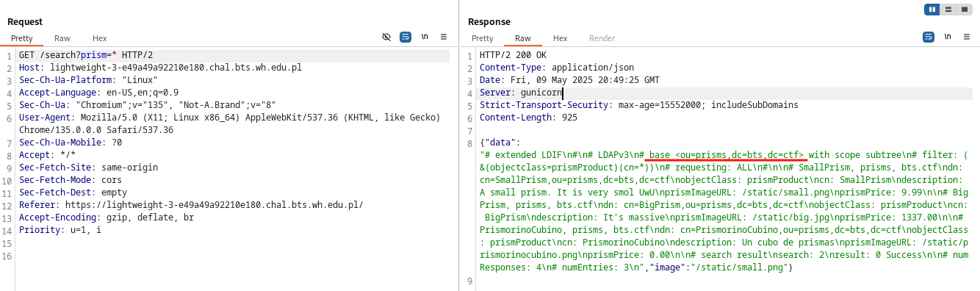This screenshot has width=980, height=291.
Task: Open the Render tab in Response panel
Action: point(602,38)
